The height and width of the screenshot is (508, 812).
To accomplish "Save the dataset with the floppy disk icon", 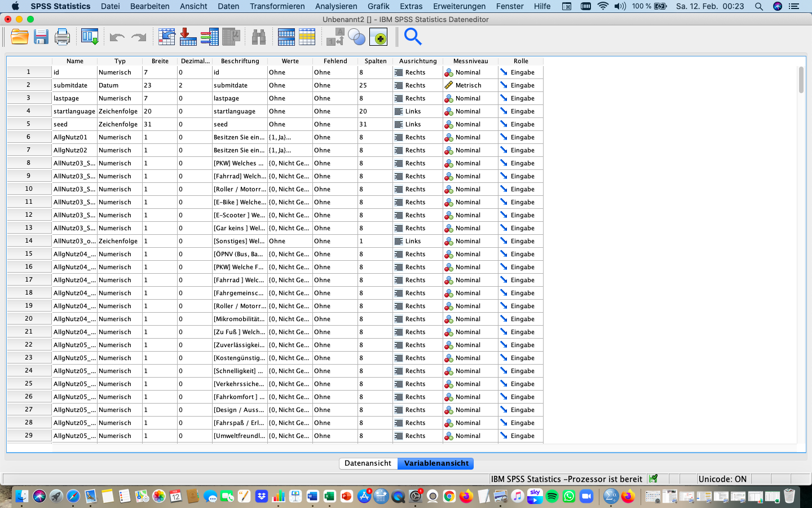I will [41, 37].
